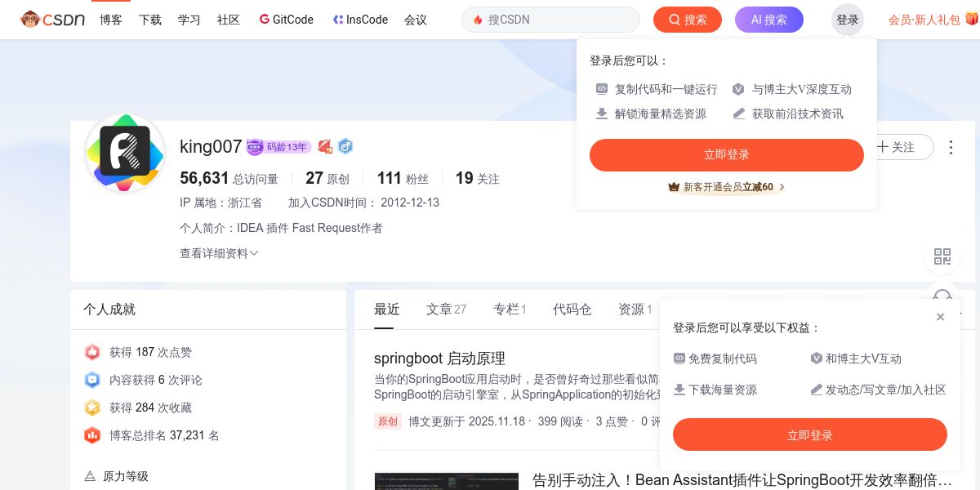This screenshot has width=980, height=490.
Task: Click the king007 profile avatar
Action: click(125, 152)
